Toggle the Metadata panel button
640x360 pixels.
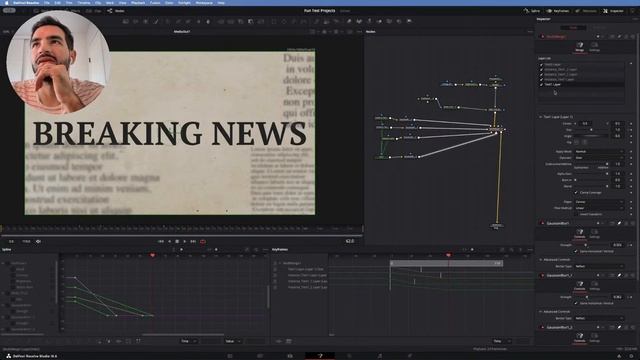pos(586,11)
